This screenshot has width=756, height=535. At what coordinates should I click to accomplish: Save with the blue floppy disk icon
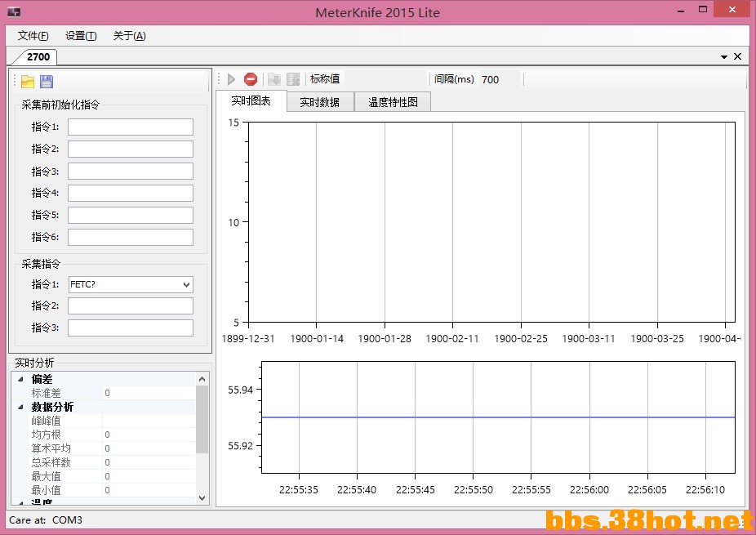tap(47, 82)
